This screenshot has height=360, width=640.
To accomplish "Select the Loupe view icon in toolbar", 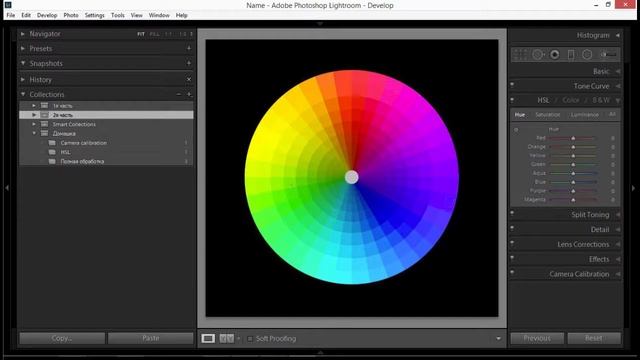I will coord(208,338).
